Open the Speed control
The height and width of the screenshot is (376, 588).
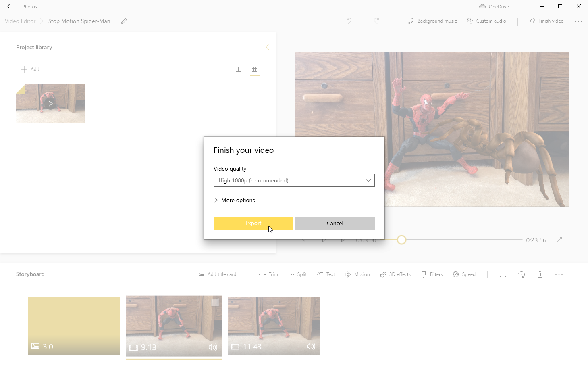point(464,274)
